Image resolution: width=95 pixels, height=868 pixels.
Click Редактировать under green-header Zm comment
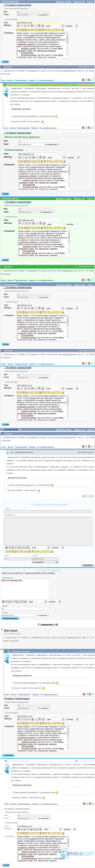(x=24, y=128)
